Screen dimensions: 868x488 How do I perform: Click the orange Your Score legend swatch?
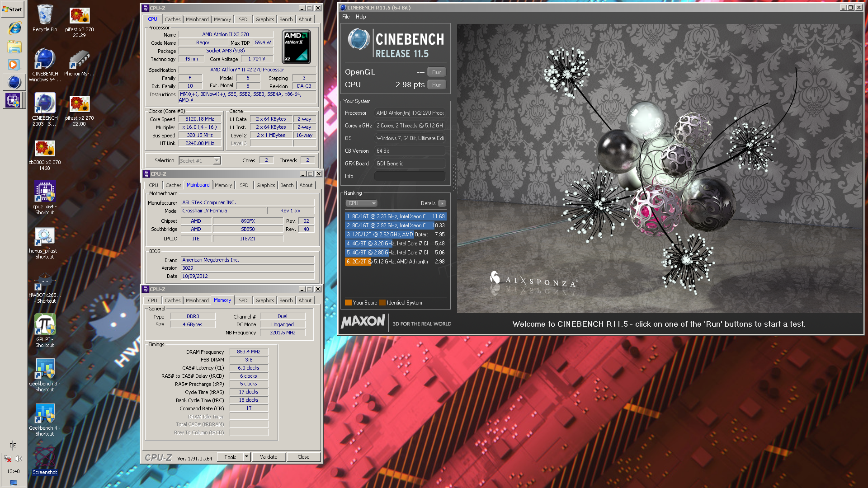click(x=348, y=303)
